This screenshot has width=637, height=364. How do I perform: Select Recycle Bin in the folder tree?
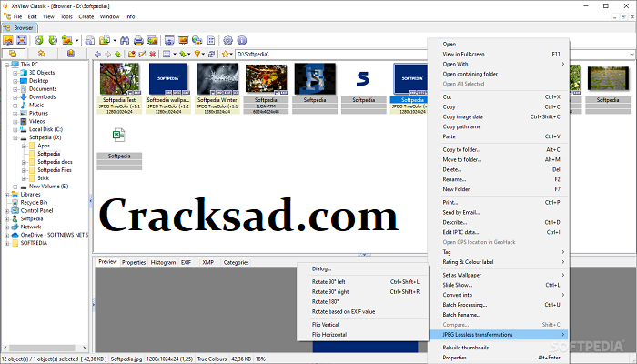point(35,203)
